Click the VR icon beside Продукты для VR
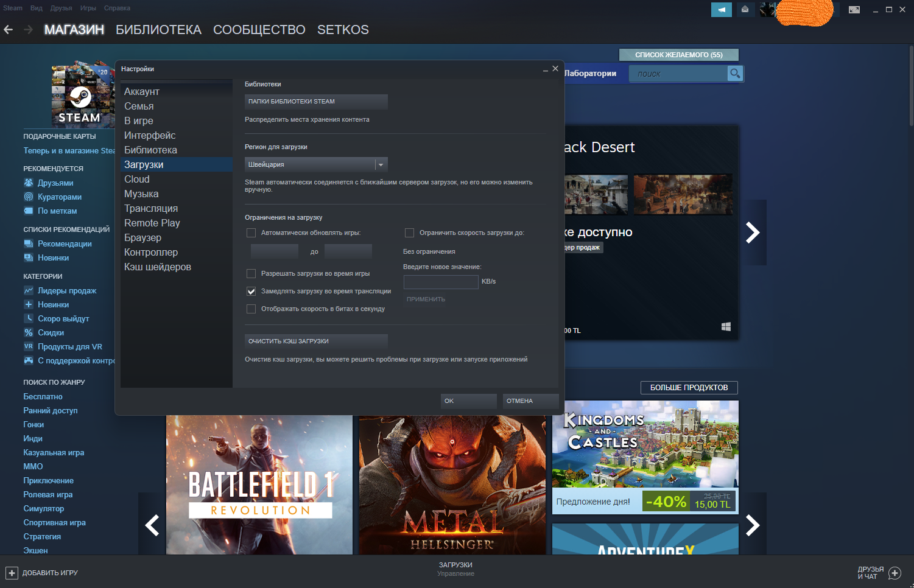914x588 pixels. [29, 346]
